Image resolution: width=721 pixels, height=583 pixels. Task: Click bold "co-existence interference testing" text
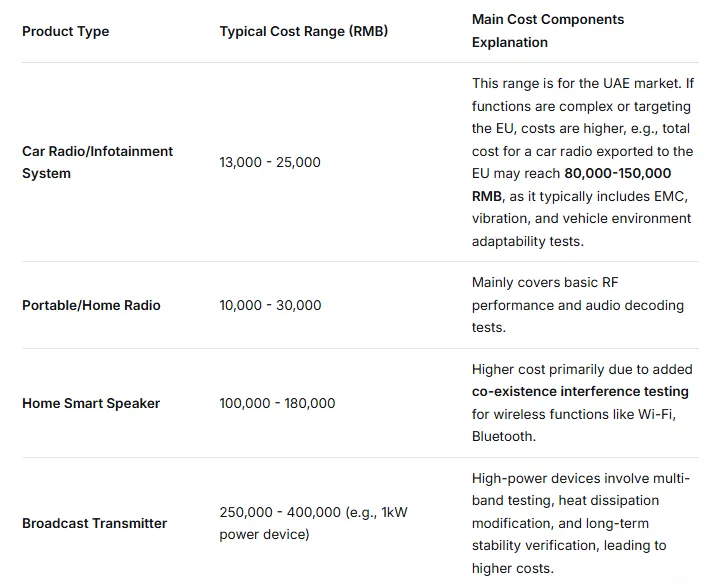point(580,392)
